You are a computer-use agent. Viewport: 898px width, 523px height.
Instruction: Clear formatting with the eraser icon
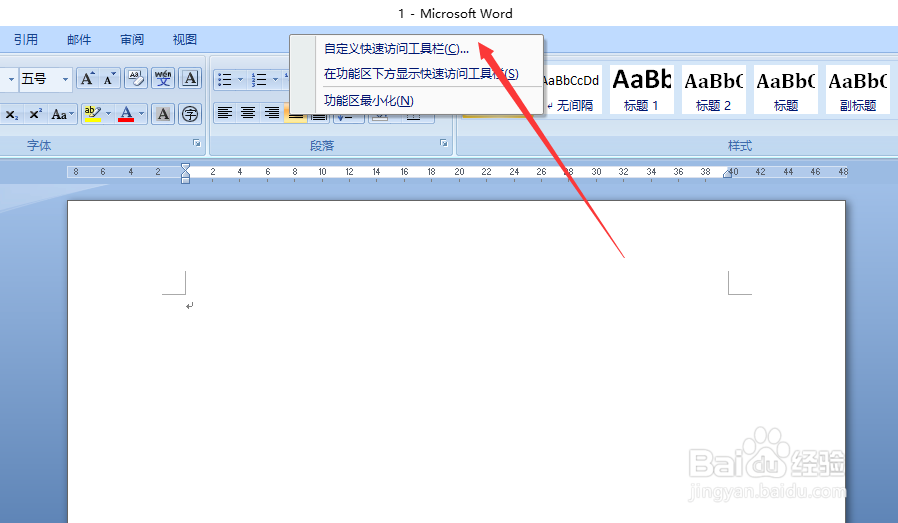point(136,78)
